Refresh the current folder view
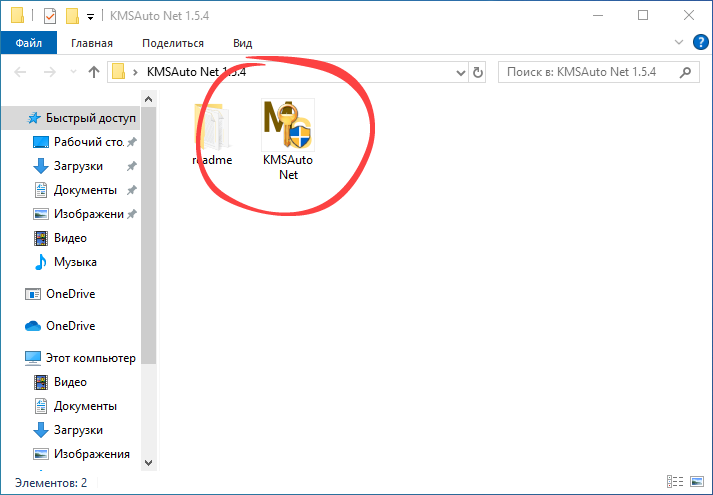 coord(477,72)
